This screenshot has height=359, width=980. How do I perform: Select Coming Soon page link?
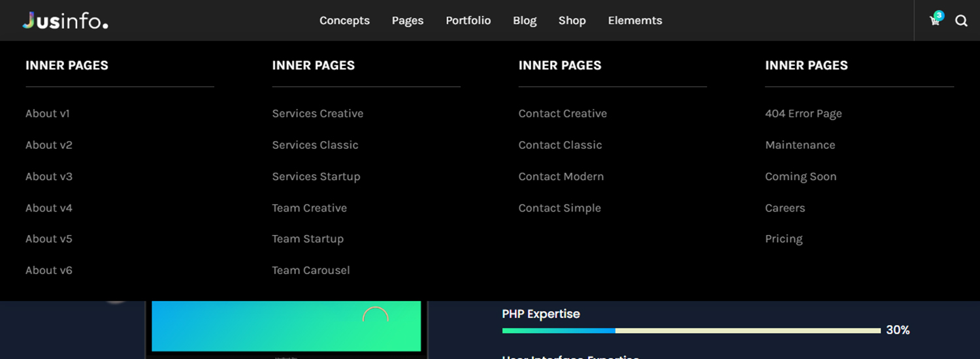(800, 177)
